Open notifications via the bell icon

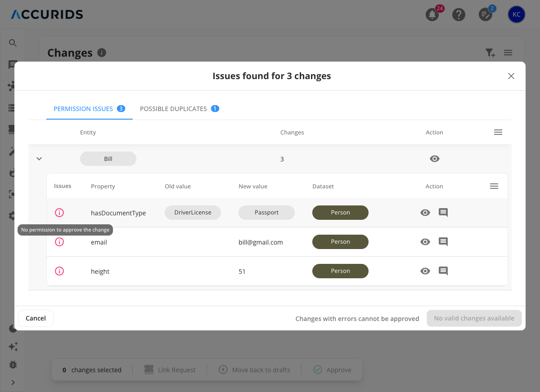[432, 14]
